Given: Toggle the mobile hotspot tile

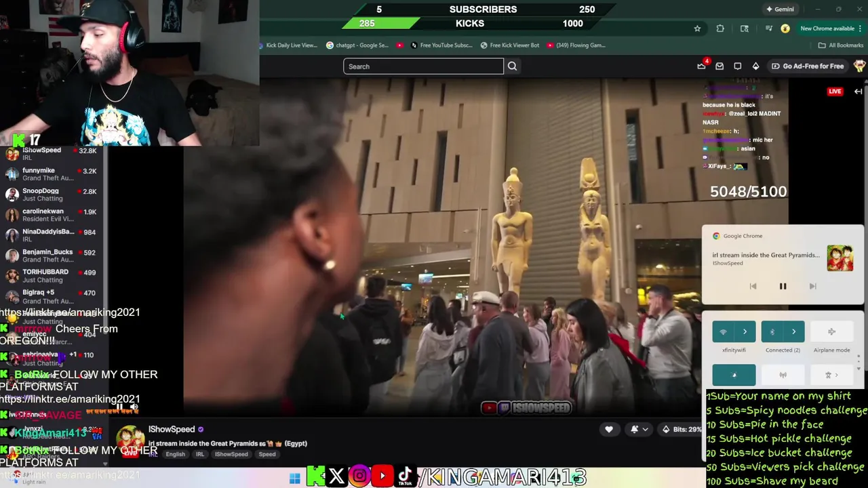Looking at the screenshot, I should [x=783, y=375].
